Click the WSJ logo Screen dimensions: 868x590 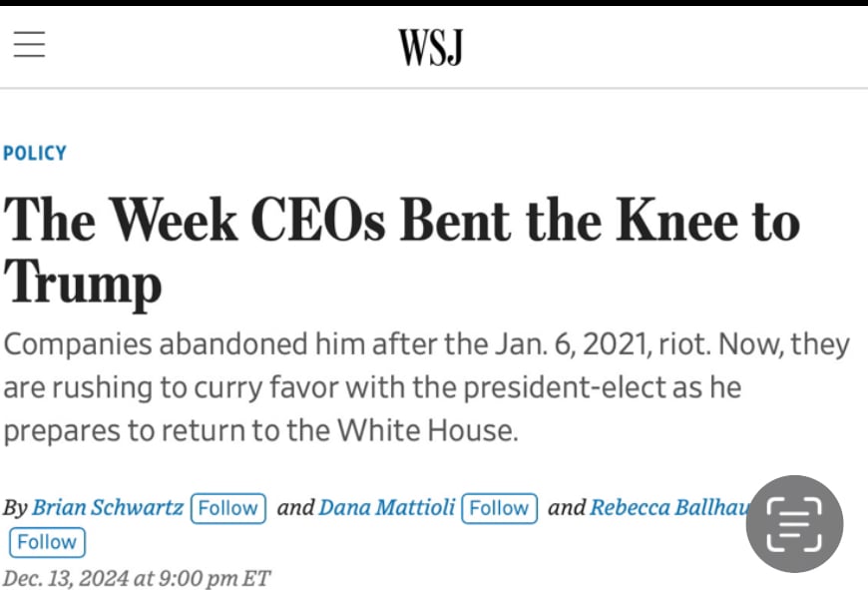click(x=431, y=47)
